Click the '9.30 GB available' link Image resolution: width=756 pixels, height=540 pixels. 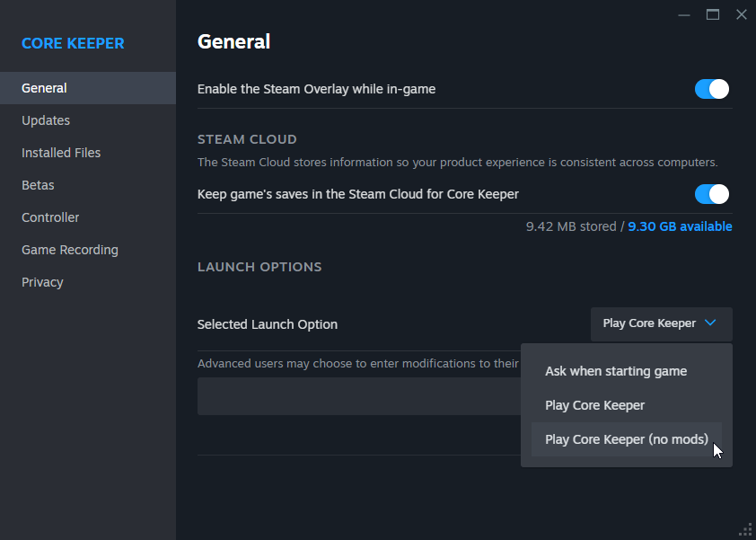tap(680, 226)
